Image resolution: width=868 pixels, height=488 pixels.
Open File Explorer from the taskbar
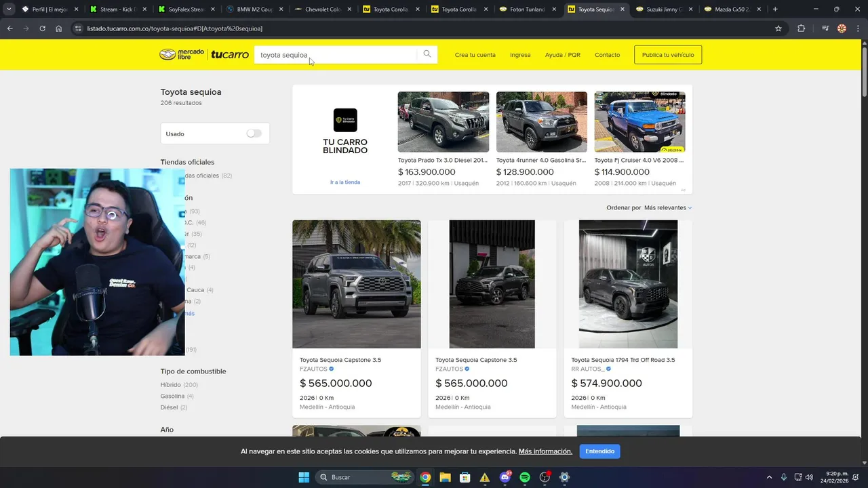point(445,477)
